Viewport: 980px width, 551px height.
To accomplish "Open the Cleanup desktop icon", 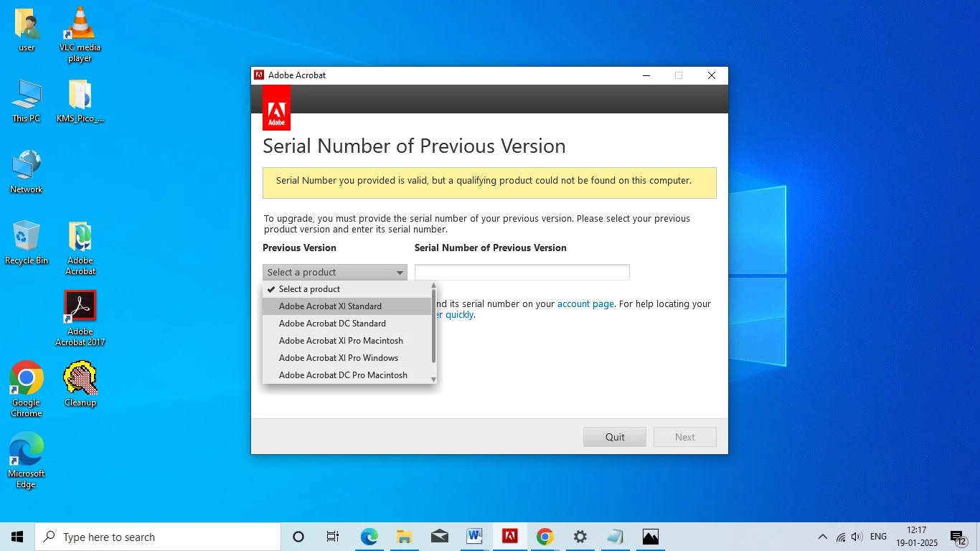I will [x=80, y=385].
